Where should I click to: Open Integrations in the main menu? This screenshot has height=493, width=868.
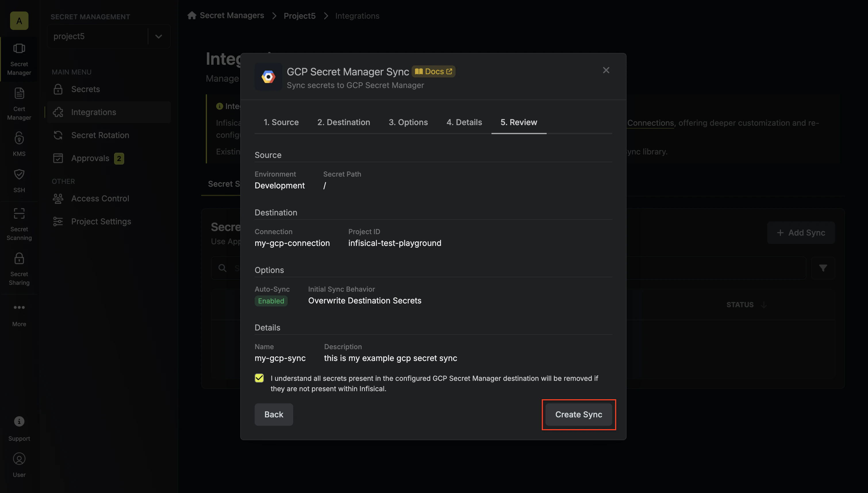pyautogui.click(x=109, y=112)
